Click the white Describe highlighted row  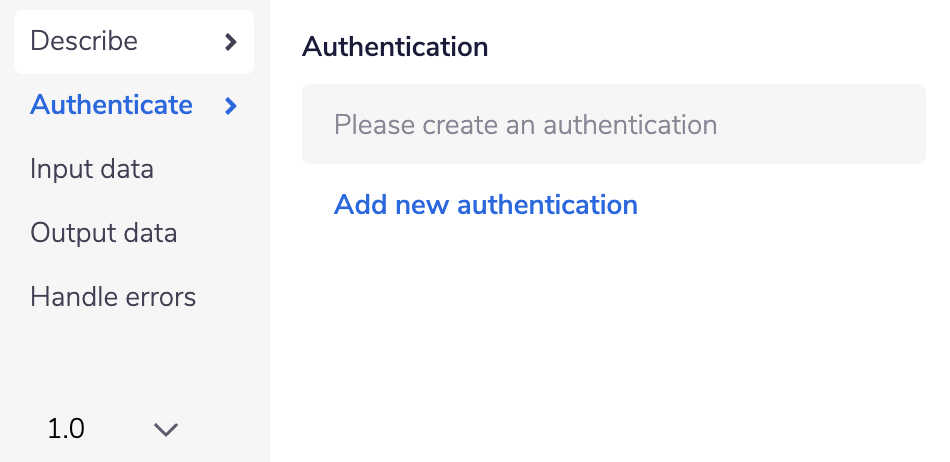[x=133, y=42]
